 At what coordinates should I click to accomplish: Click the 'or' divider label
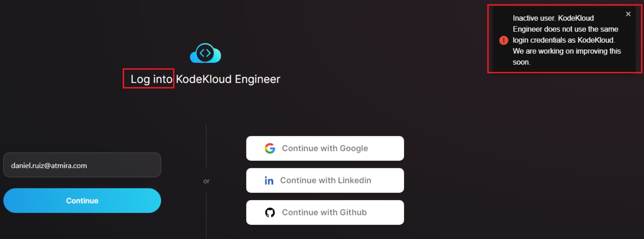coord(206,181)
